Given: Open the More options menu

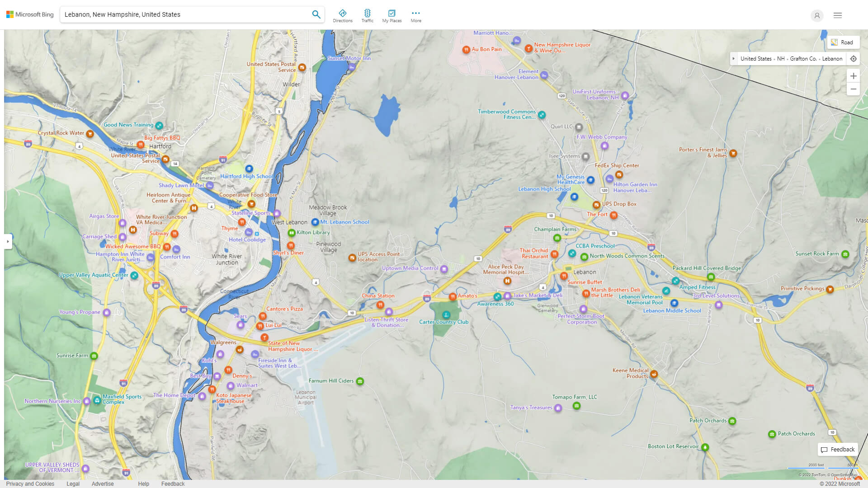Looking at the screenshot, I should click(415, 16).
